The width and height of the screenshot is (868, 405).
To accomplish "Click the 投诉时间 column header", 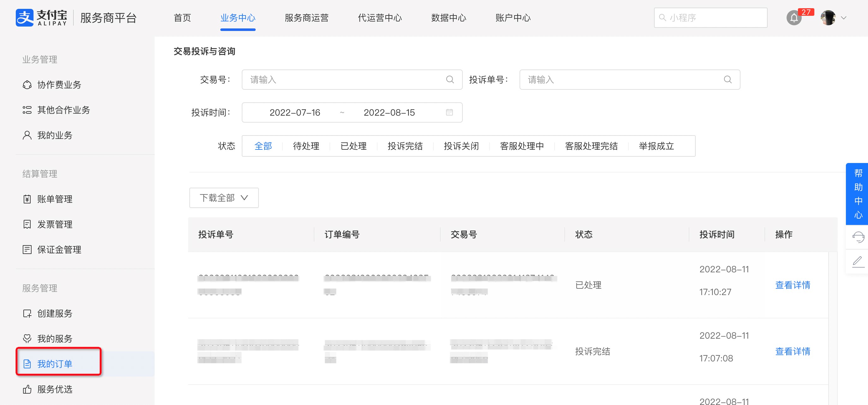I will (x=717, y=234).
